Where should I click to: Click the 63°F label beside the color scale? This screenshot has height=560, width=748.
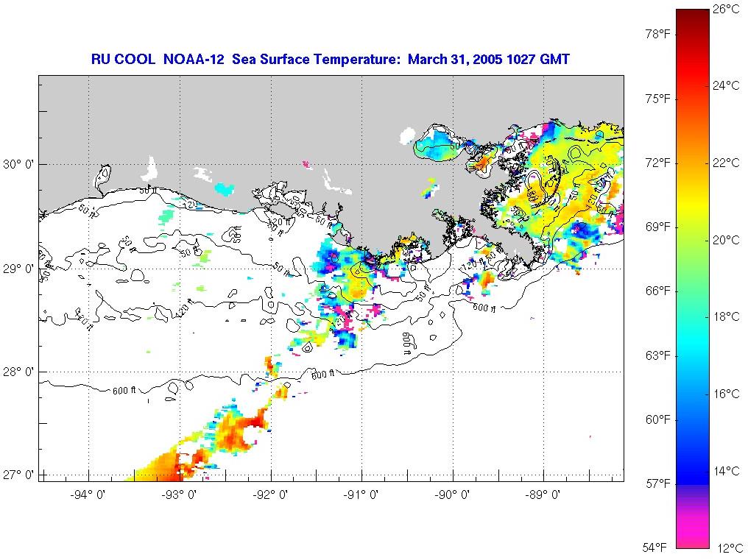658,356
